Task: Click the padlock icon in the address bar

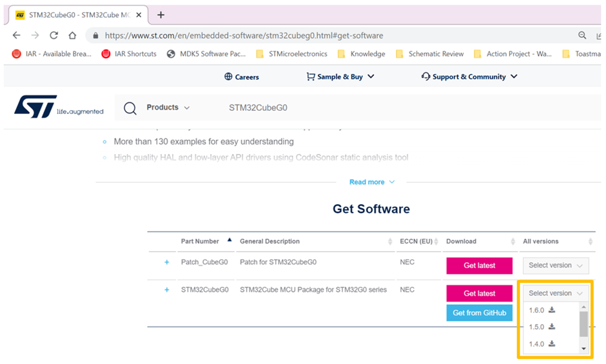Action: point(95,35)
